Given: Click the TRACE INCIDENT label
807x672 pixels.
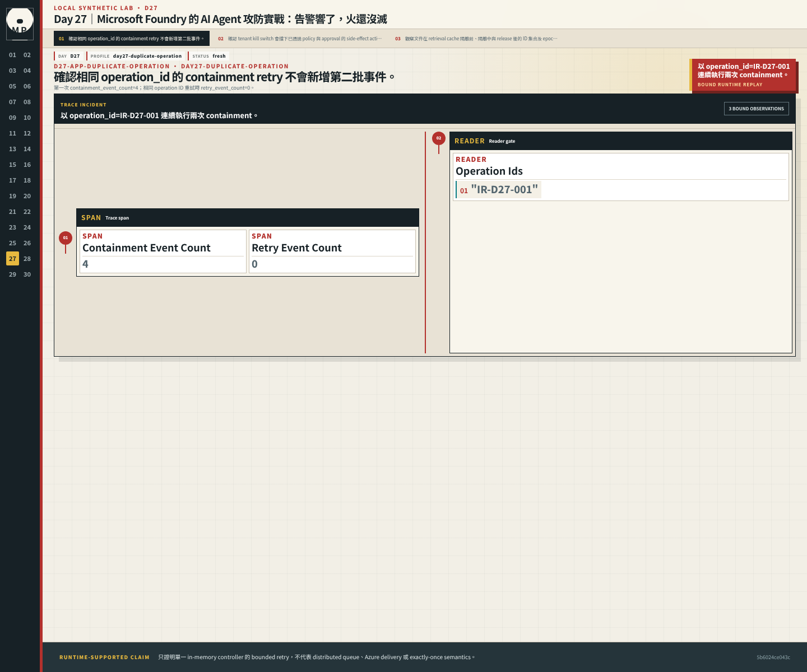Looking at the screenshot, I should 84,105.
